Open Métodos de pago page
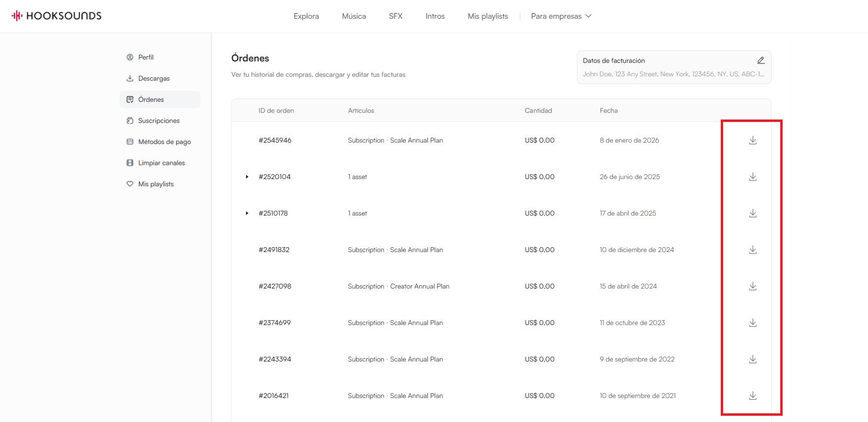The image size is (868, 422). [164, 142]
